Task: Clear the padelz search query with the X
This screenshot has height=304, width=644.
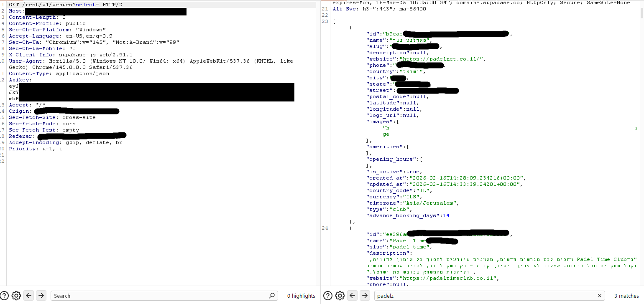Action: click(x=600, y=295)
